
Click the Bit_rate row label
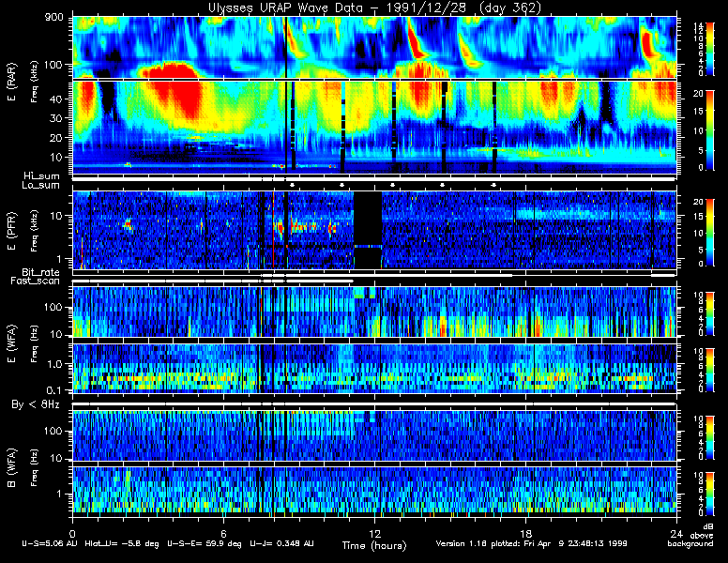click(x=40, y=272)
